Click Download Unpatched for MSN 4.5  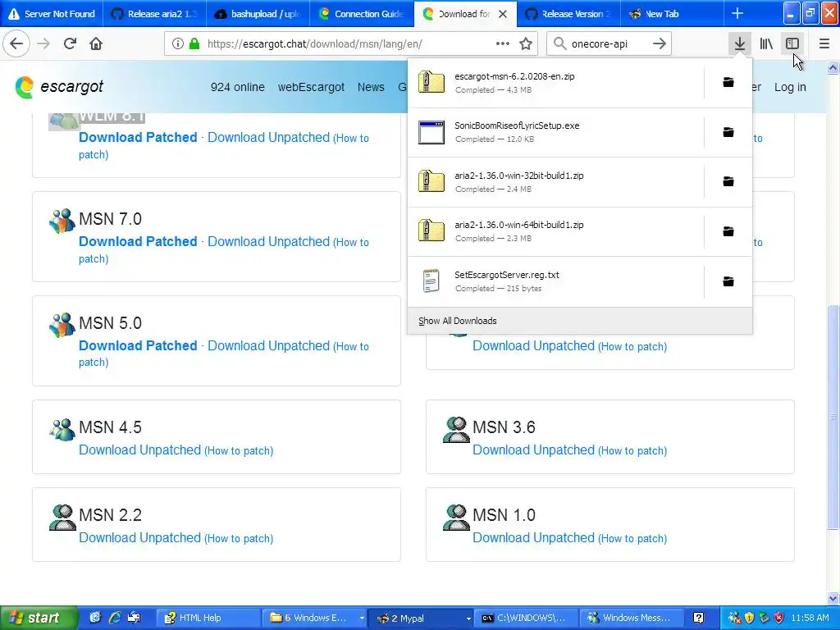point(139,450)
